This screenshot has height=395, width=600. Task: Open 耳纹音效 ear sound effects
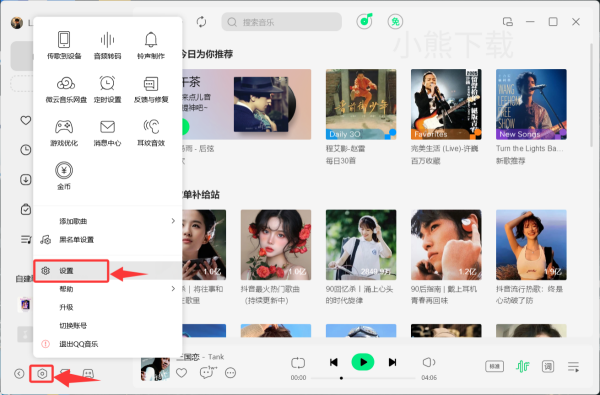coord(151,132)
